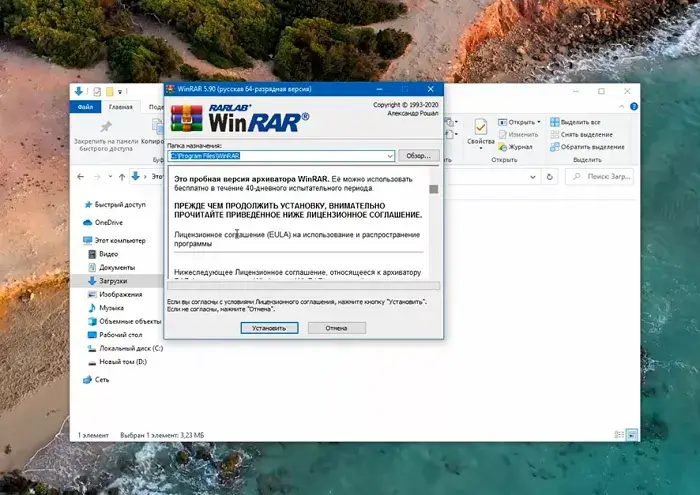700x495 pixels.
Task: Expand the Свойства dropdown arrow
Action: (x=480, y=149)
